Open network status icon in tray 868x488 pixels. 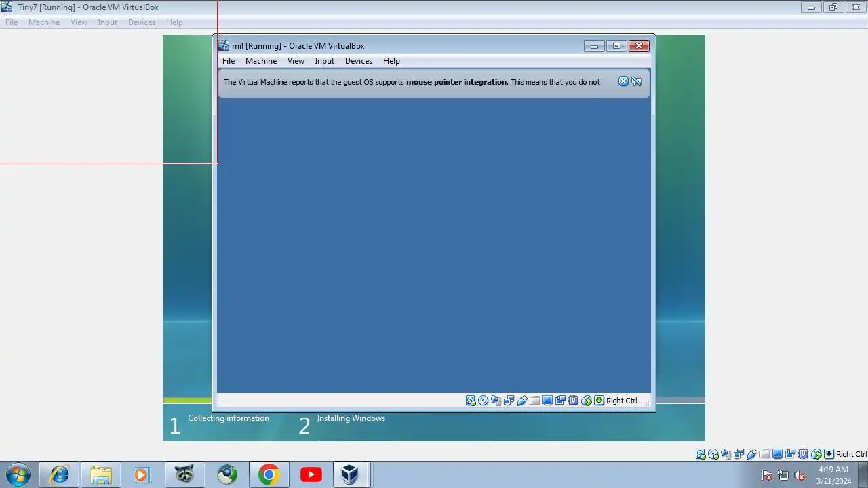coord(783,475)
